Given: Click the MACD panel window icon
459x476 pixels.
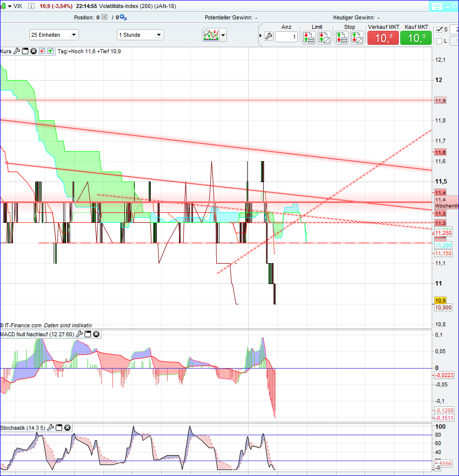Looking at the screenshot, I should tap(88, 334).
